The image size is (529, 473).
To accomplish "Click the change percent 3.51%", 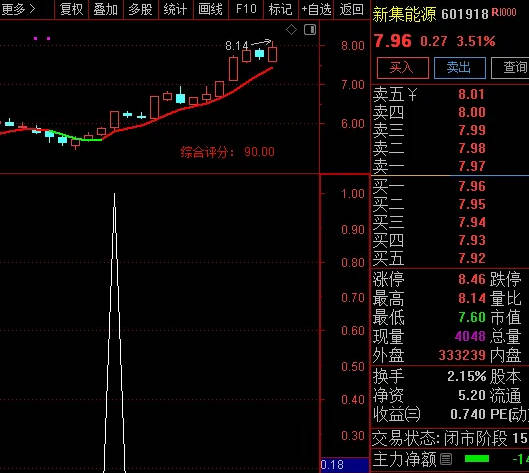I will 476,41.
